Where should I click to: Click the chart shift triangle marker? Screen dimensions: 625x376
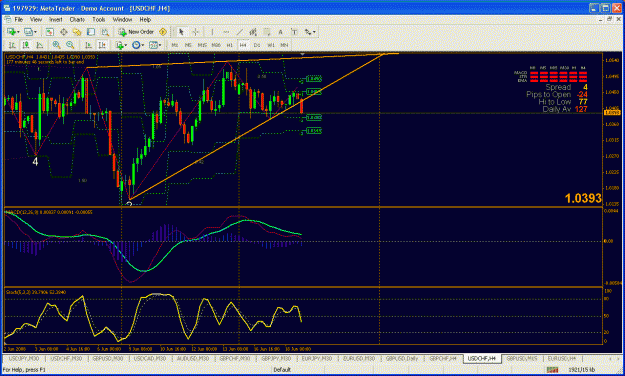tap(302, 54)
